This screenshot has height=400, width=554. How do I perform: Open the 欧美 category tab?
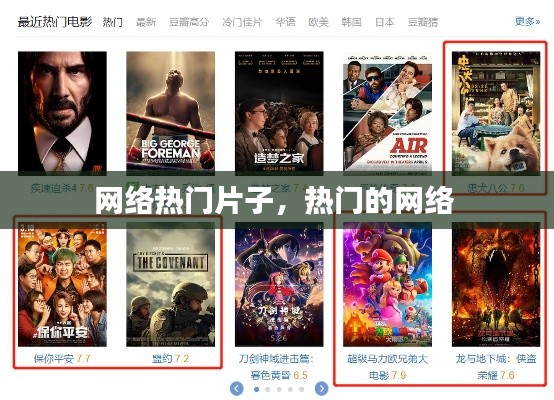pyautogui.click(x=318, y=22)
